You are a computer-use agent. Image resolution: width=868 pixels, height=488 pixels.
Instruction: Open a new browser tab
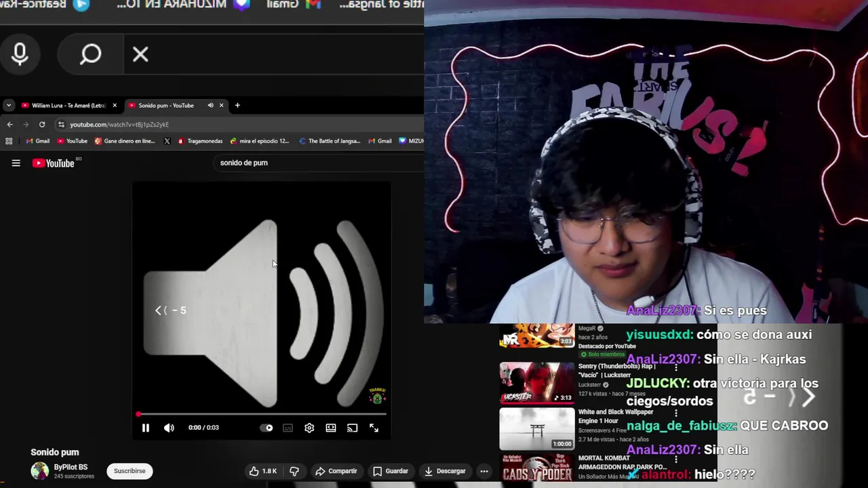click(237, 106)
